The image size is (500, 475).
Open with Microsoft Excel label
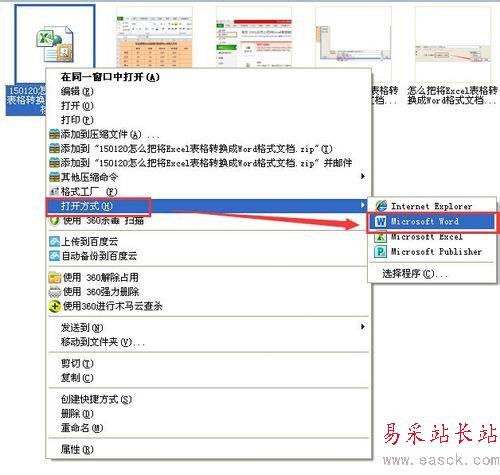(427, 237)
